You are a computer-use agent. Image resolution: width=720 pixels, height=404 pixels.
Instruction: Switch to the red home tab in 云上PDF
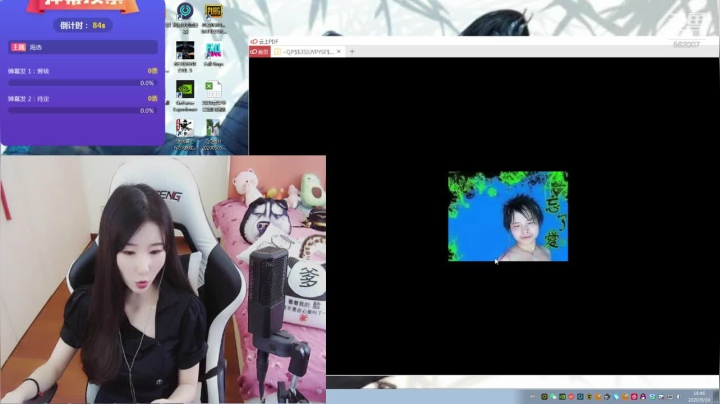(259, 52)
